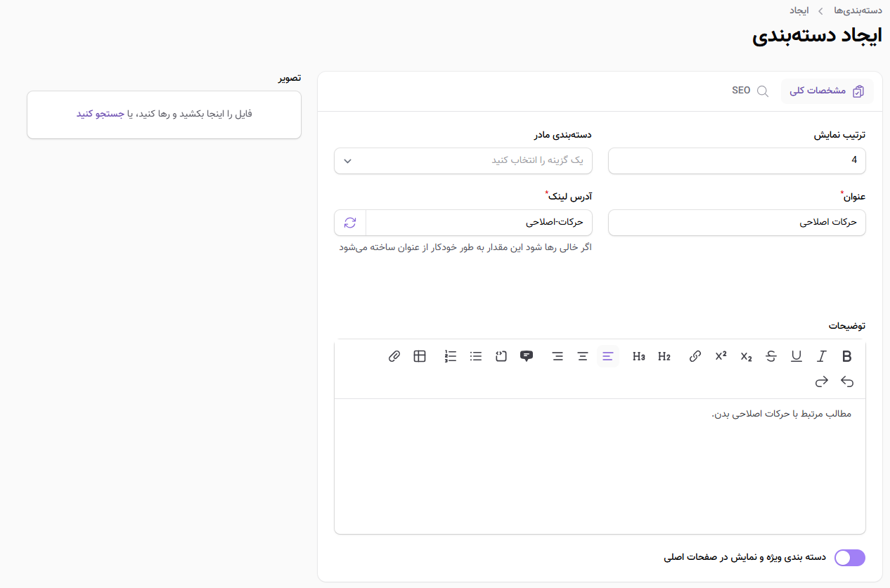Create a bulleted list

click(x=476, y=356)
